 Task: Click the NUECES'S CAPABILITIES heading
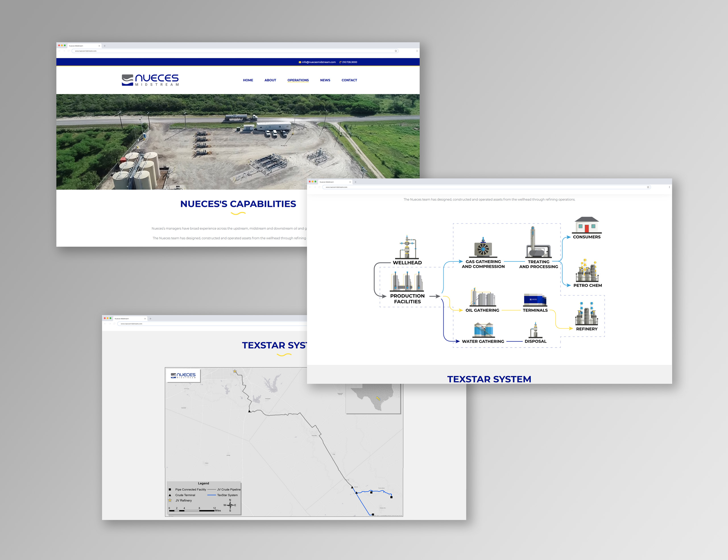(238, 204)
